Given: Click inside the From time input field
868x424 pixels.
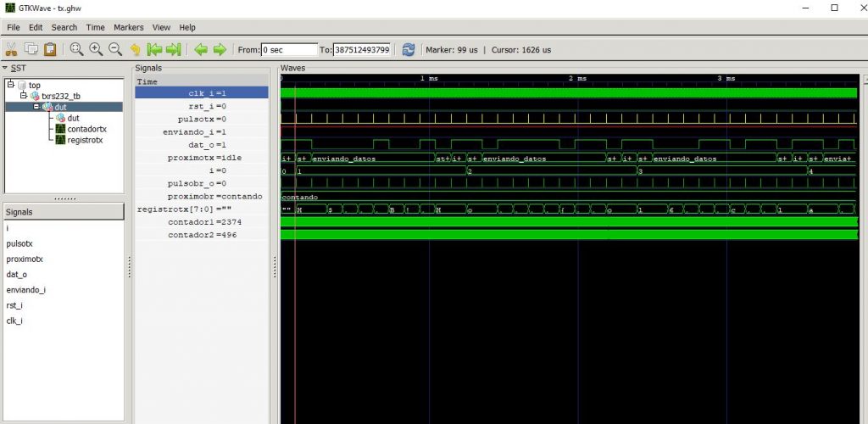Looking at the screenshot, I should [288, 50].
